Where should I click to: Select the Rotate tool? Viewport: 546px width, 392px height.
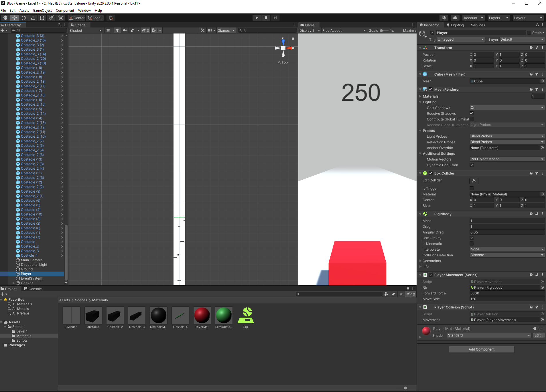pos(24,17)
